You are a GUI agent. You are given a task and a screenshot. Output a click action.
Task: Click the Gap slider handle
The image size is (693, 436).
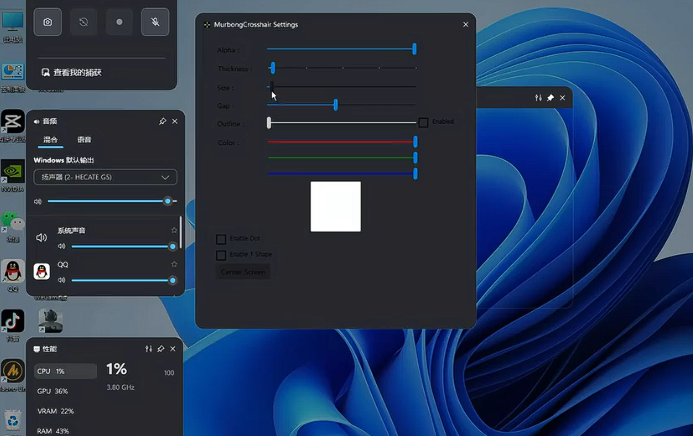(335, 105)
